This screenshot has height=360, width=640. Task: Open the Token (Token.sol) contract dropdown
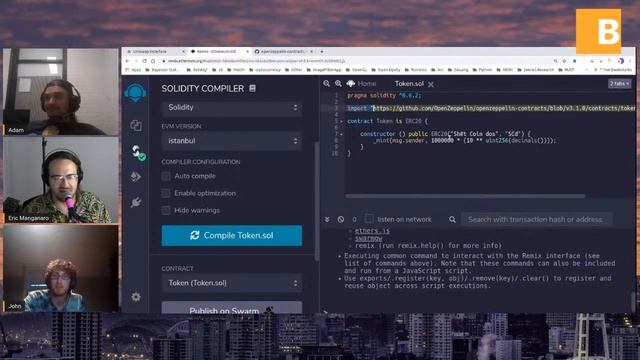232,283
